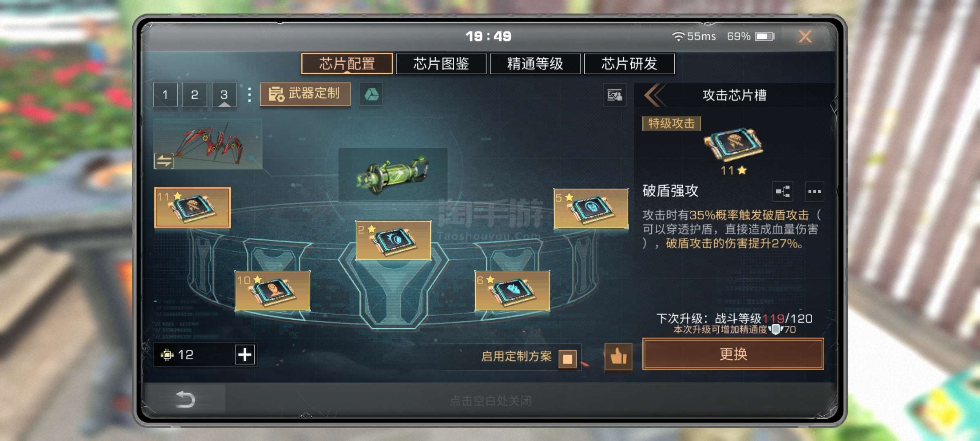The image size is (980, 441).
Task: Select preset slot 1
Action: click(165, 95)
